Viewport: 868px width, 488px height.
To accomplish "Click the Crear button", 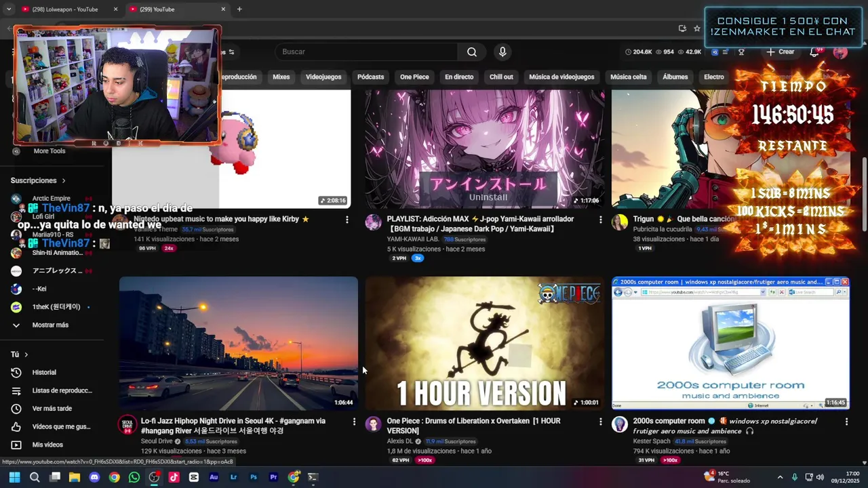I will pyautogui.click(x=780, y=52).
